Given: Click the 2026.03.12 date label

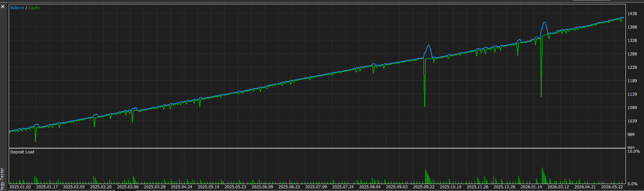Looking at the screenshot, I should pyautogui.click(x=558, y=187).
